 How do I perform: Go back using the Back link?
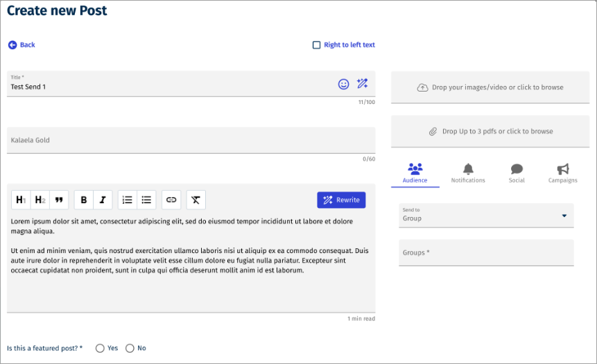(x=21, y=45)
